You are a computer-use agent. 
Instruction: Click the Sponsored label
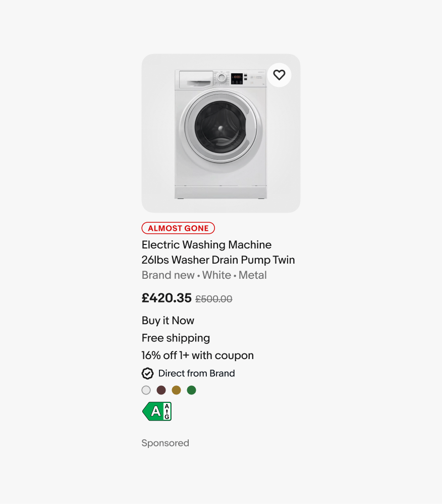coord(165,443)
